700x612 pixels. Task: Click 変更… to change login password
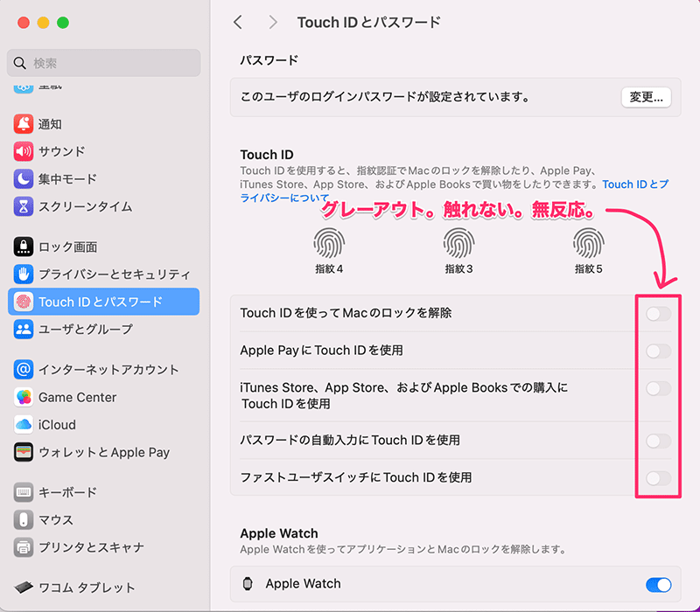(x=646, y=97)
